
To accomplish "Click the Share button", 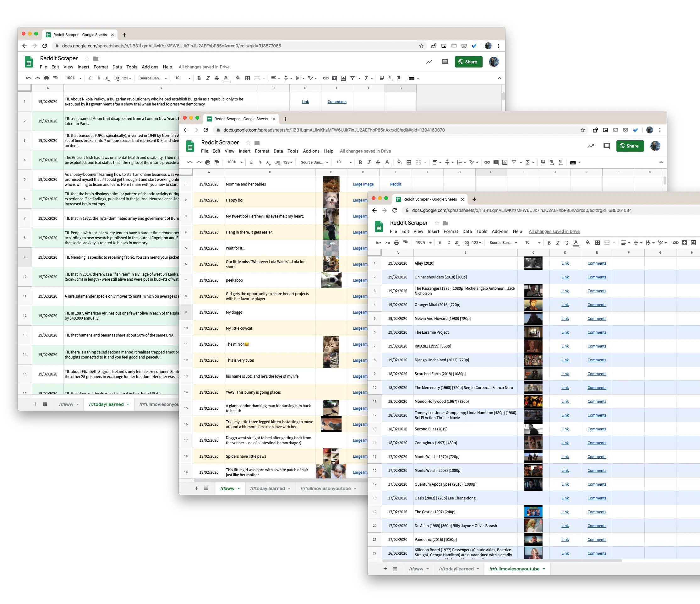I will point(630,146).
